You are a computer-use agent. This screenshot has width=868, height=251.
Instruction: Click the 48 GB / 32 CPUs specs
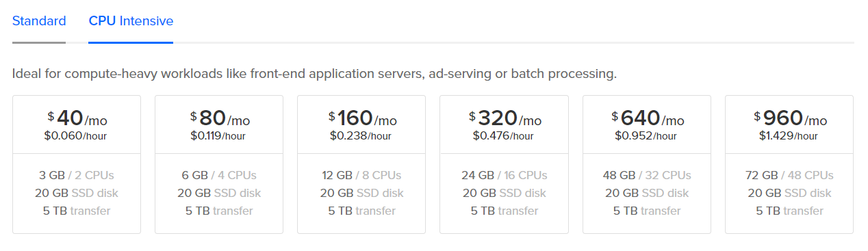coord(647,175)
